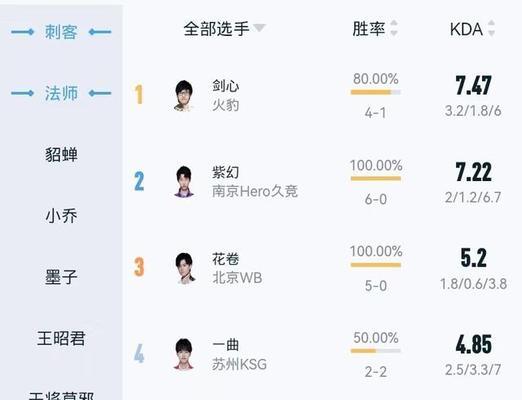Select the 法师 category header
The height and width of the screenshot is (400, 522).
(x=61, y=93)
